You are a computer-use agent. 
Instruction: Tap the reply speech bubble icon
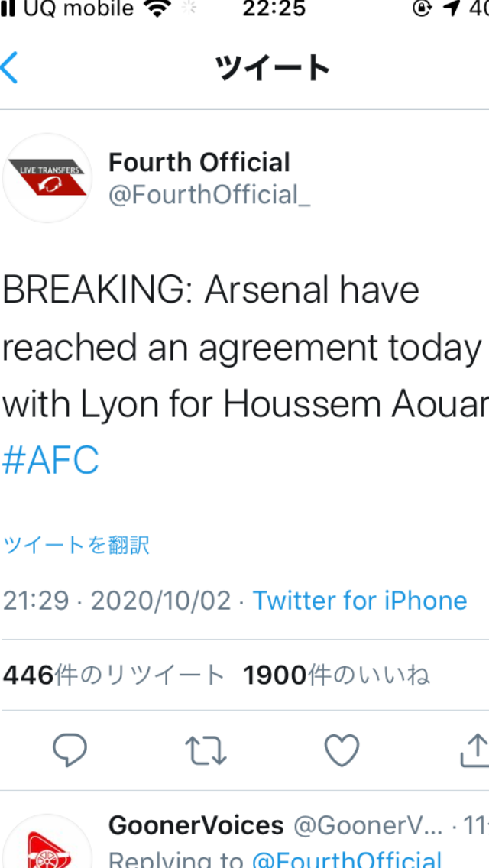pyautogui.click(x=70, y=750)
